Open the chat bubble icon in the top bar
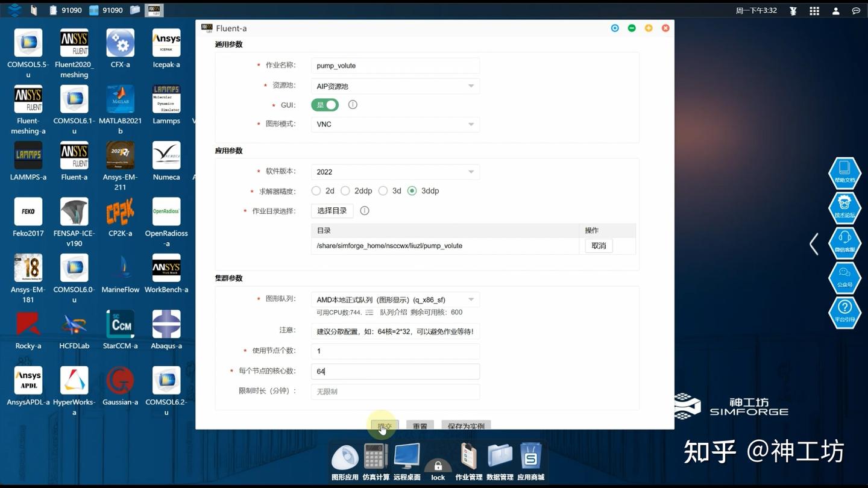 click(856, 11)
